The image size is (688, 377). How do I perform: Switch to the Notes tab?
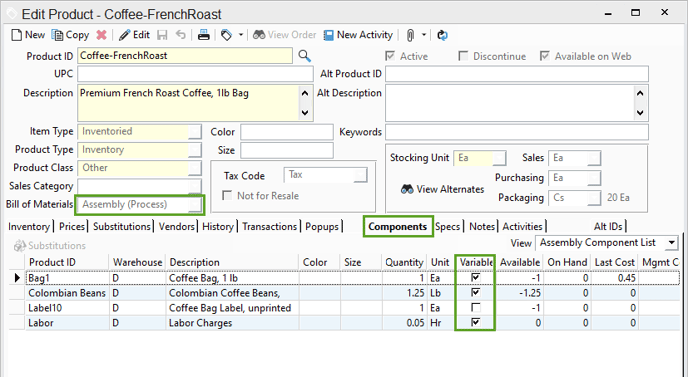[x=482, y=226]
